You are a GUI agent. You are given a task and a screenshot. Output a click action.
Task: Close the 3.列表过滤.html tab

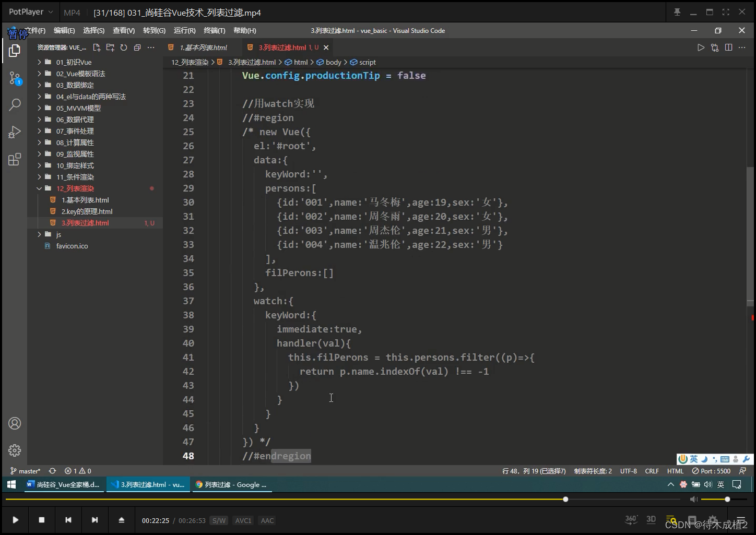click(x=326, y=47)
